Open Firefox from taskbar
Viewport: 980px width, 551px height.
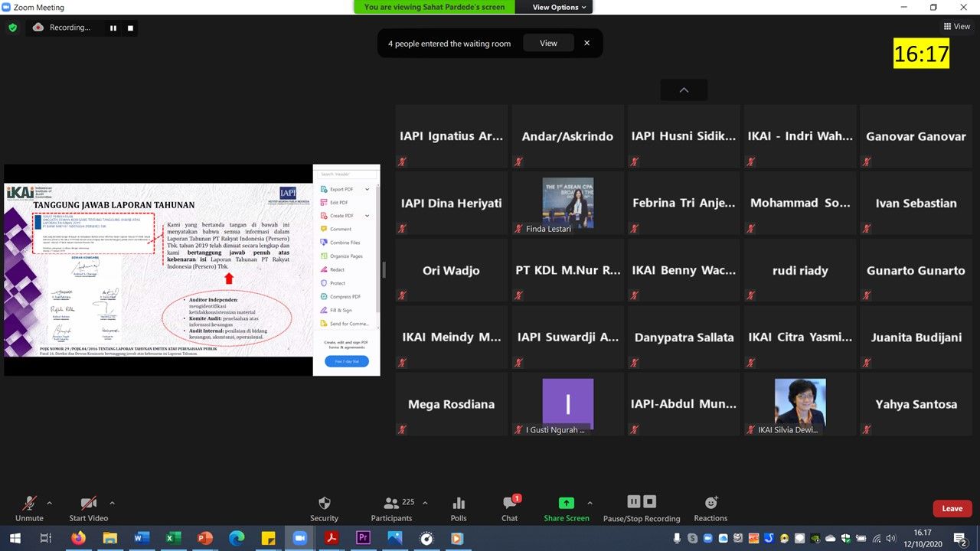point(78,538)
